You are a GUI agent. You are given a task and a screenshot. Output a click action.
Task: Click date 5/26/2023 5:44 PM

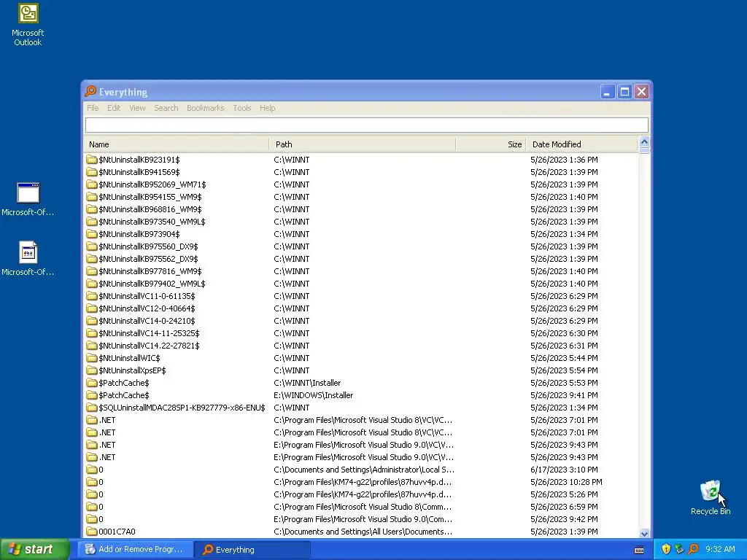[564, 357]
